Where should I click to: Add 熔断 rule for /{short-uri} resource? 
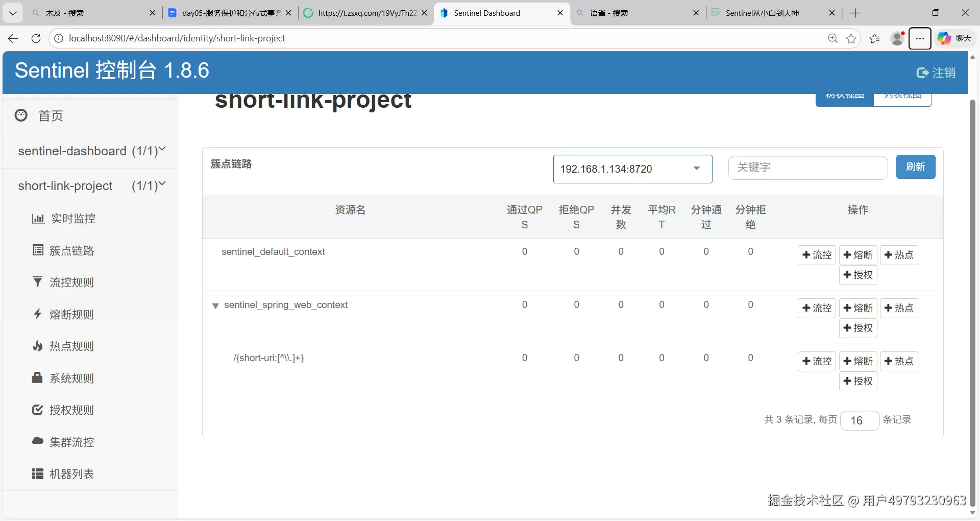[x=858, y=361]
